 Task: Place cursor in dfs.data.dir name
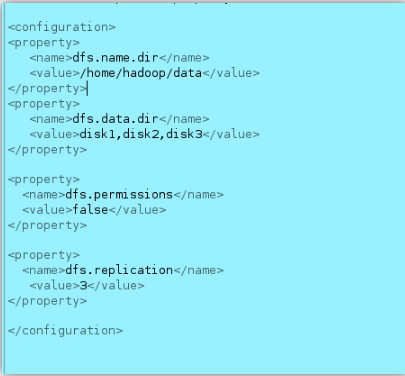point(115,119)
